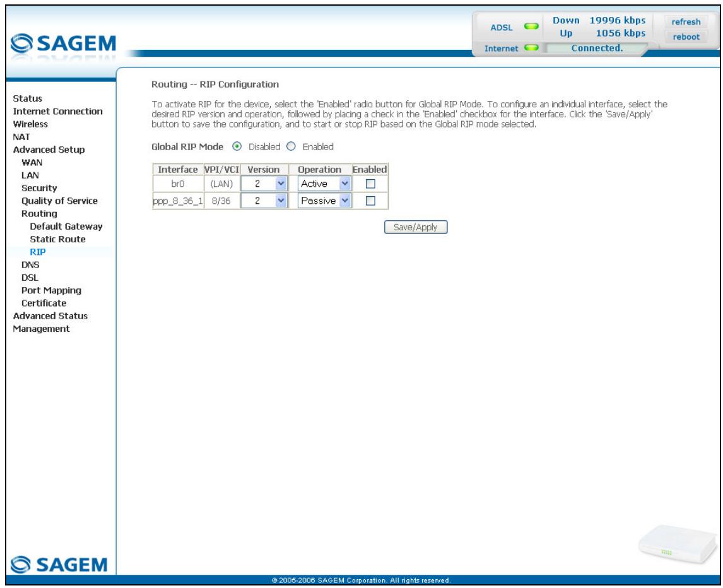Open the Internet Connection menu
The width and height of the screenshot is (723, 588).
pyautogui.click(x=57, y=111)
